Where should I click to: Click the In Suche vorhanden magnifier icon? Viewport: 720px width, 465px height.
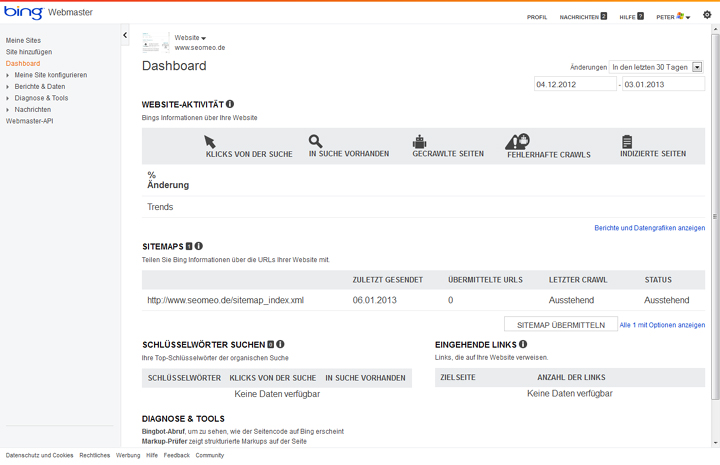point(315,141)
